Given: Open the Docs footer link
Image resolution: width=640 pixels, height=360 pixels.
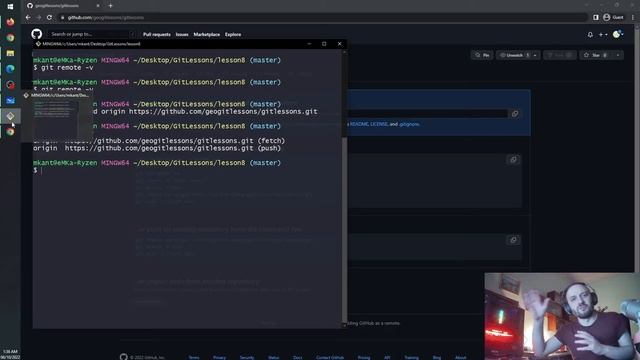Looking at the screenshot, I should (298, 358).
